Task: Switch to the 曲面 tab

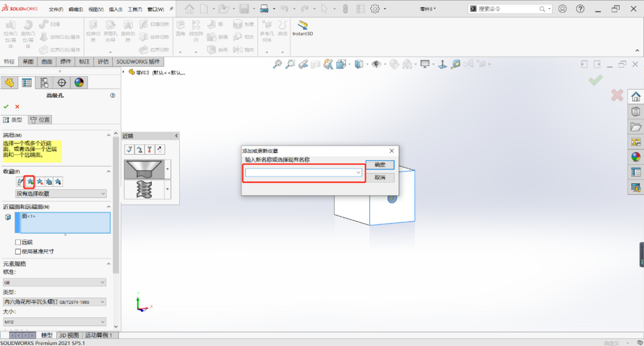Action: coord(47,61)
